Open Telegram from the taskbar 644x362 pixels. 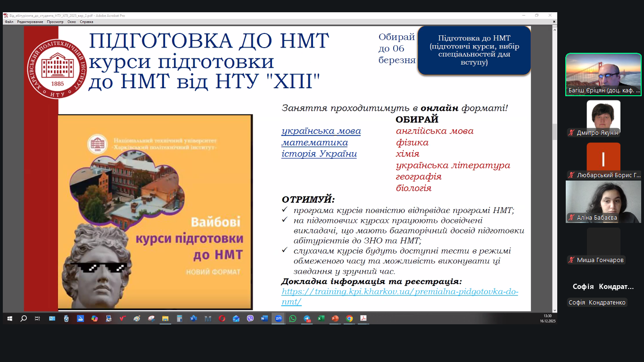[x=306, y=319]
